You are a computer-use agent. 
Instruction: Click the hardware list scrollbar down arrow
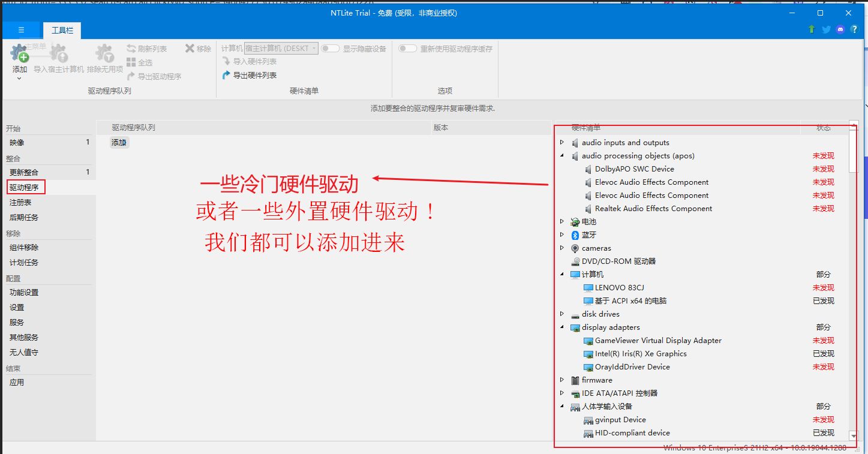tap(854, 436)
